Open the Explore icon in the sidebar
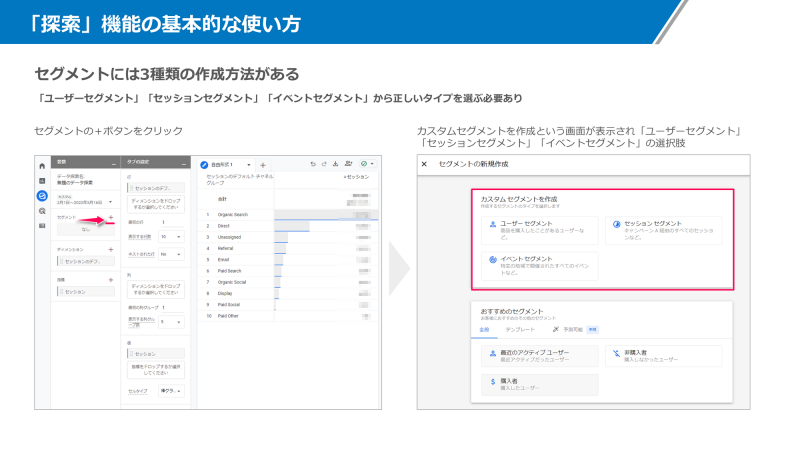This screenshot has height=450, width=800. (x=42, y=195)
